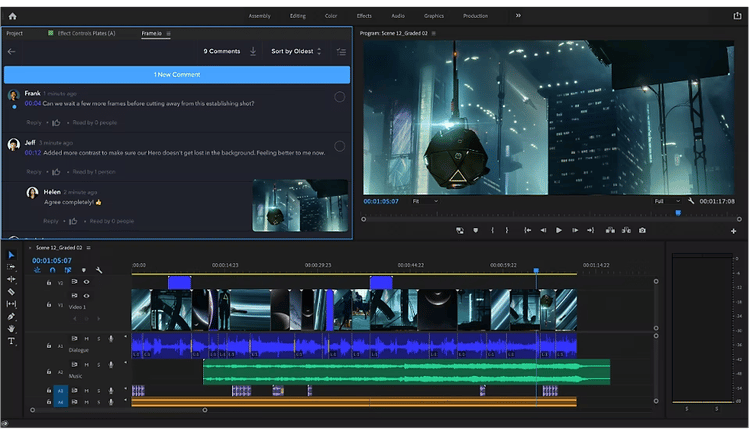Select the Track Select Forward tool
Image resolution: width=750 pixels, height=430 pixels.
point(11,267)
